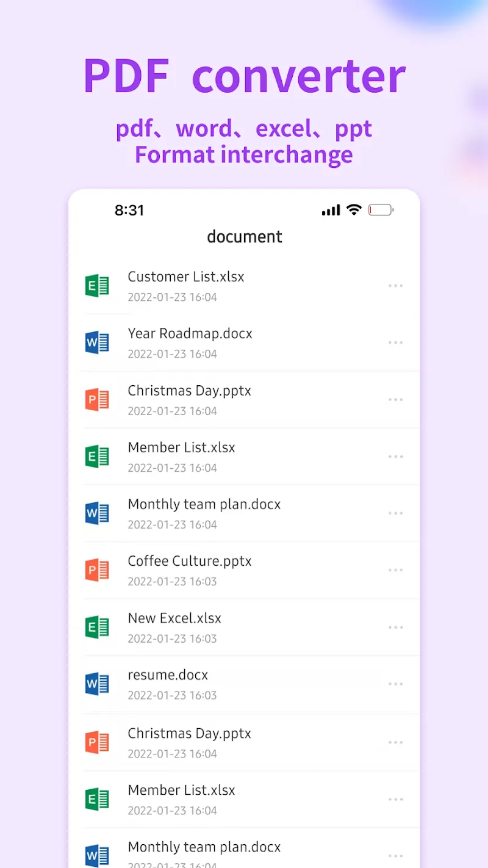Select the PowerPoint icon for Coffee Culture.pptx

click(97, 571)
